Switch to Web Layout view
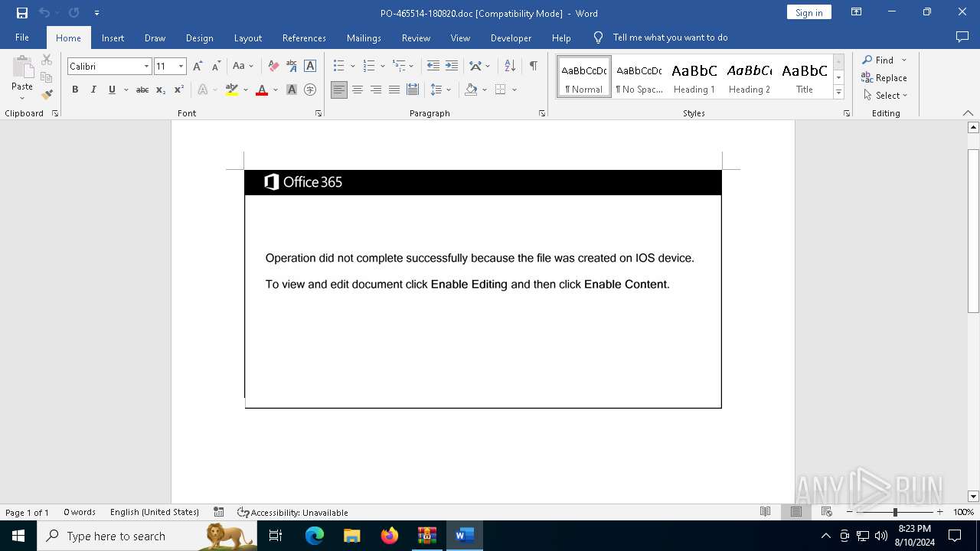 (827, 511)
